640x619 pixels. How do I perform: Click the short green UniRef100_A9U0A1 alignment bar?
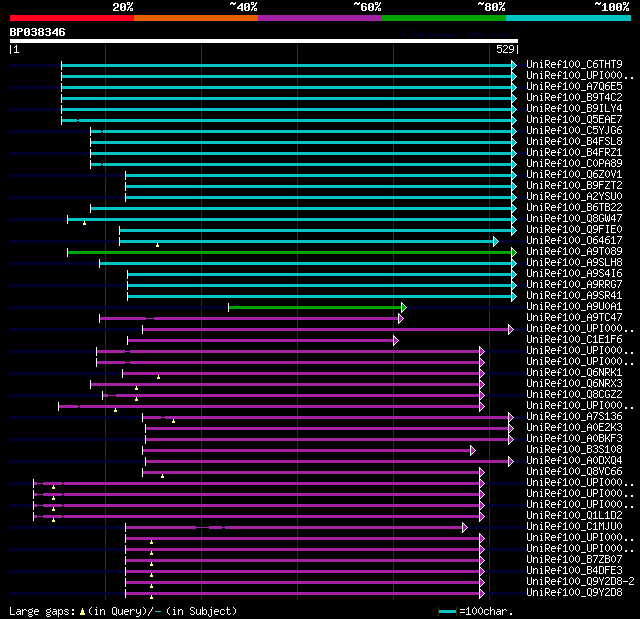click(x=315, y=307)
